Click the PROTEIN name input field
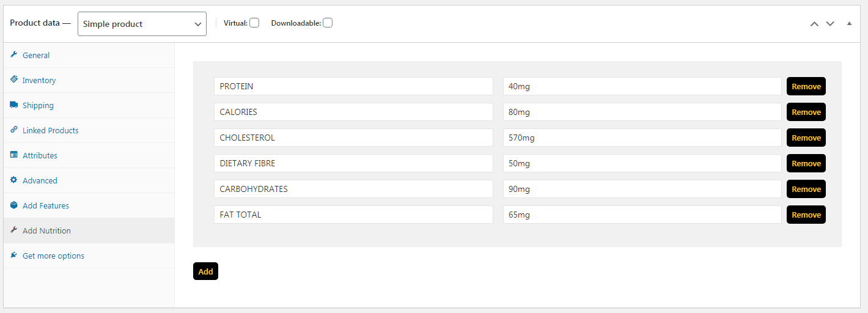The image size is (868, 313). click(x=353, y=86)
